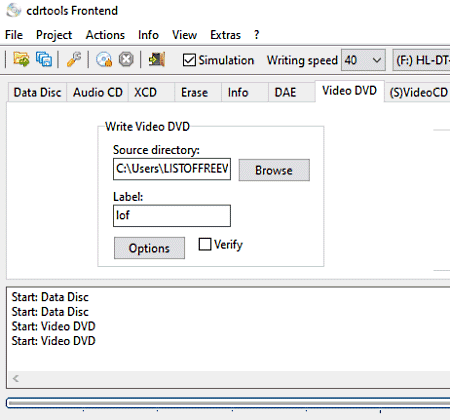Click the Label field containing lof
450x420 pixels.
(x=172, y=216)
